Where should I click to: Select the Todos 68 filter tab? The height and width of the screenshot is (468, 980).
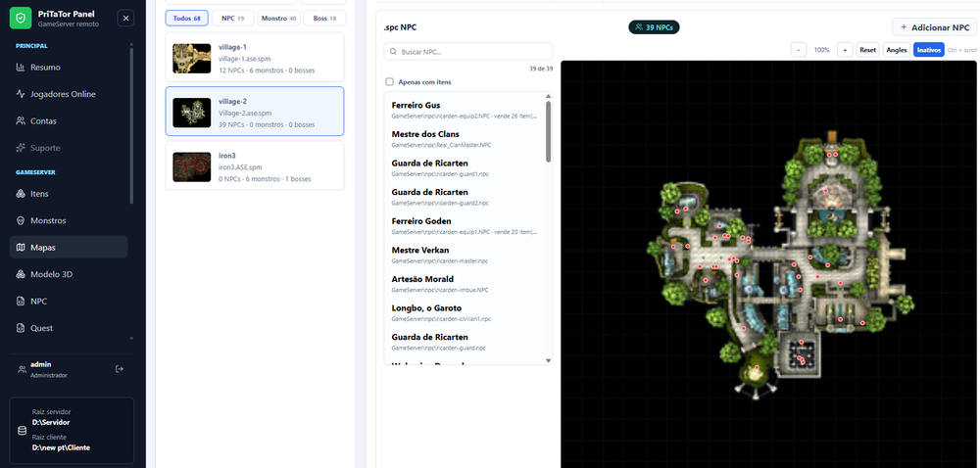pos(187,18)
